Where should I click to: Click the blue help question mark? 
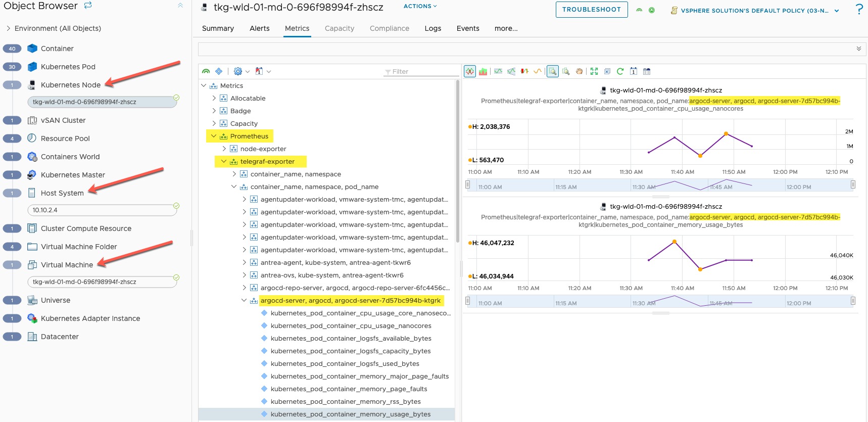point(859,9)
